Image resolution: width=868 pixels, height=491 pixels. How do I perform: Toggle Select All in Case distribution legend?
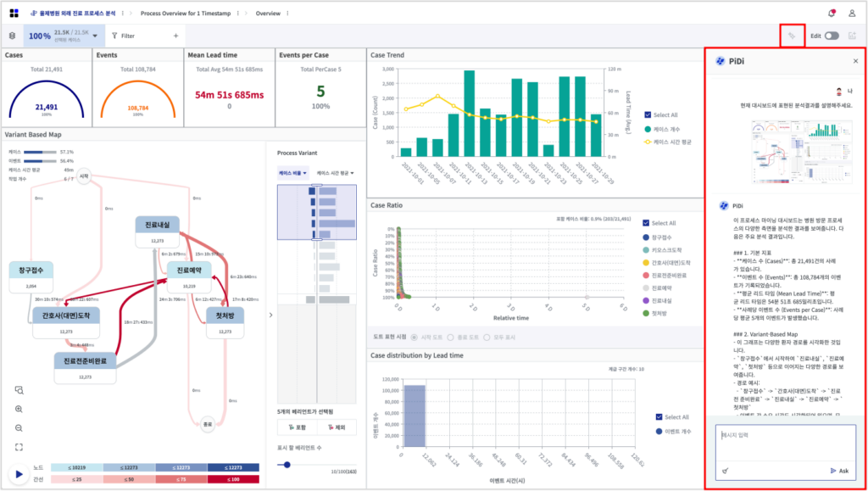coord(661,417)
